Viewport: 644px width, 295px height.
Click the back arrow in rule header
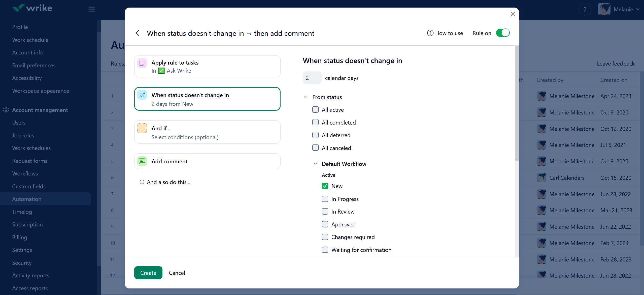tap(138, 33)
